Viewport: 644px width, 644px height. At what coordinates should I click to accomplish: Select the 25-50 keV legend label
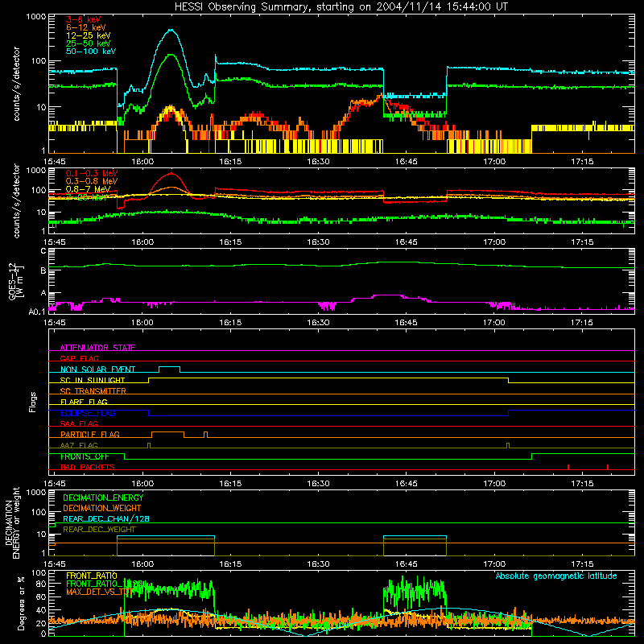click(x=88, y=43)
